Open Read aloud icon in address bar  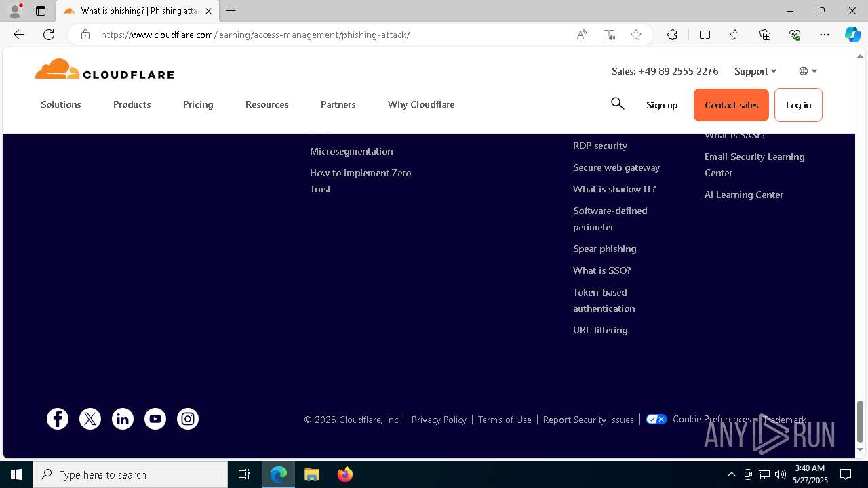click(582, 35)
